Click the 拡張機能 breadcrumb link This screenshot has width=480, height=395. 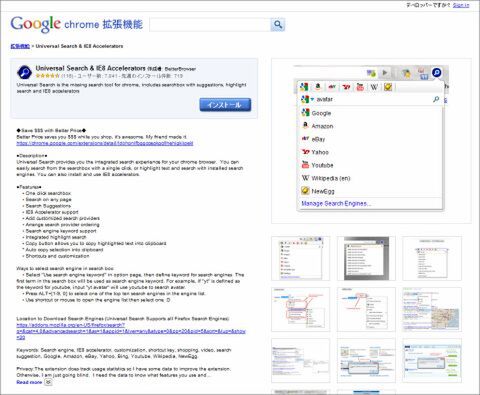click(x=20, y=46)
